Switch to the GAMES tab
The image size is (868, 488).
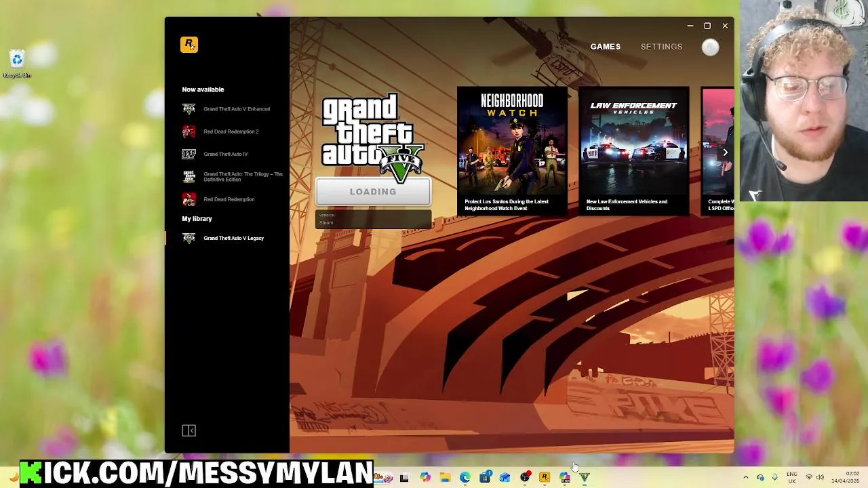click(x=605, y=47)
